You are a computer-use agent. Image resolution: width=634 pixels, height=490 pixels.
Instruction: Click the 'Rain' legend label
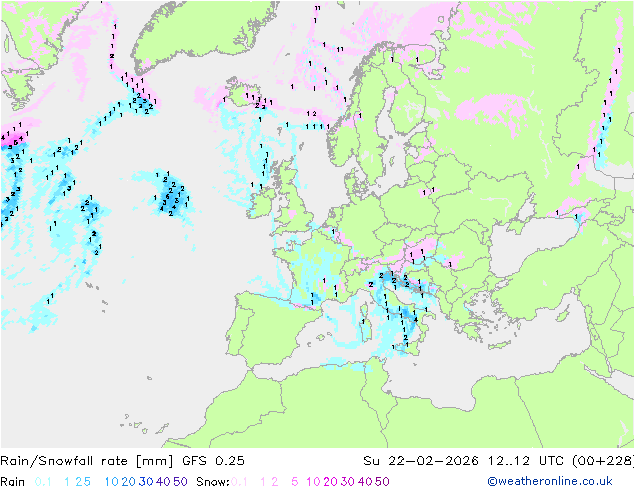13,482
